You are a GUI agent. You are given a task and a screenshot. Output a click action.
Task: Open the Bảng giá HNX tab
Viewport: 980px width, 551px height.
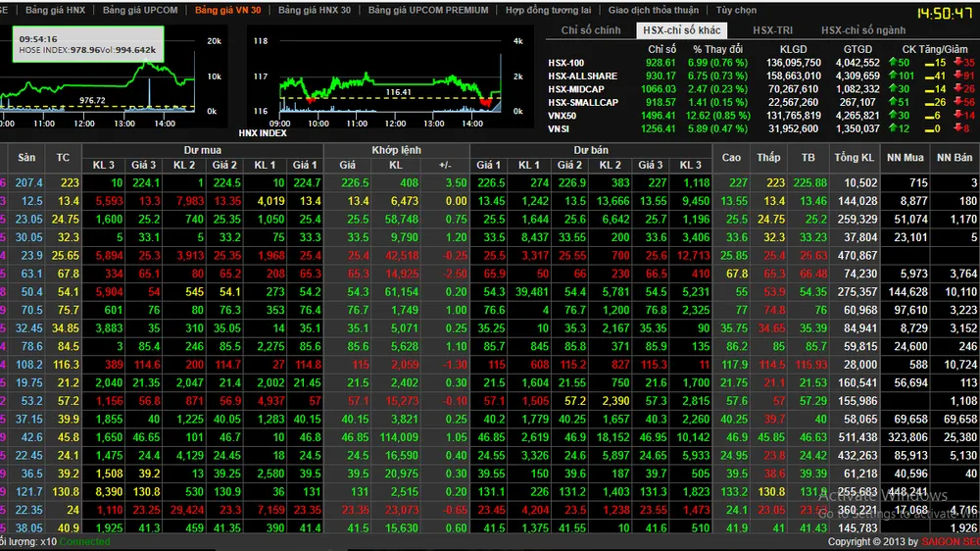pos(55,10)
